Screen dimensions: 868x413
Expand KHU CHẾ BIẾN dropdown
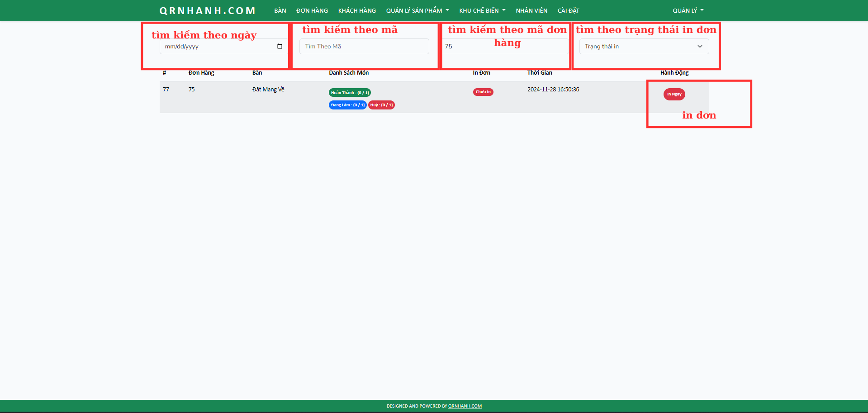click(482, 10)
